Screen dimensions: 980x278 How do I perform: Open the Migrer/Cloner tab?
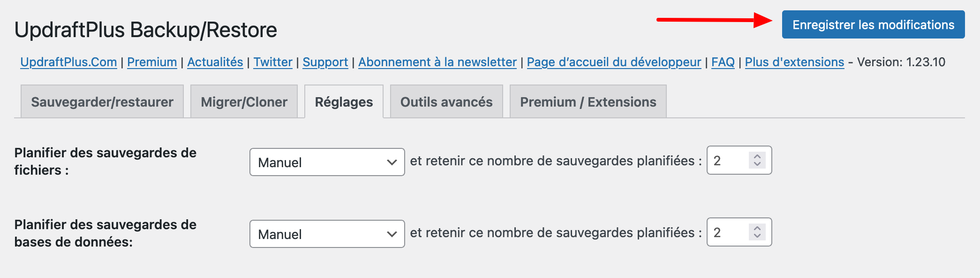pos(244,101)
